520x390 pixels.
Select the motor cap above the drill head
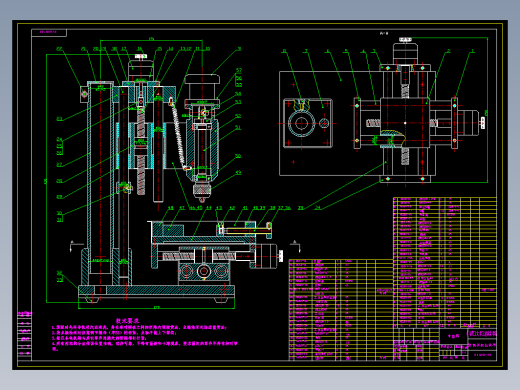[202, 79]
